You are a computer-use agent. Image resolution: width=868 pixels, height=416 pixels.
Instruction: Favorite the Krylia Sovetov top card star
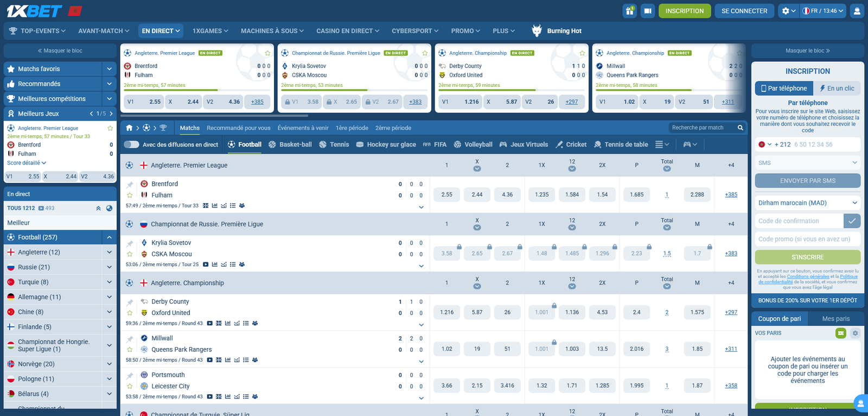click(425, 53)
